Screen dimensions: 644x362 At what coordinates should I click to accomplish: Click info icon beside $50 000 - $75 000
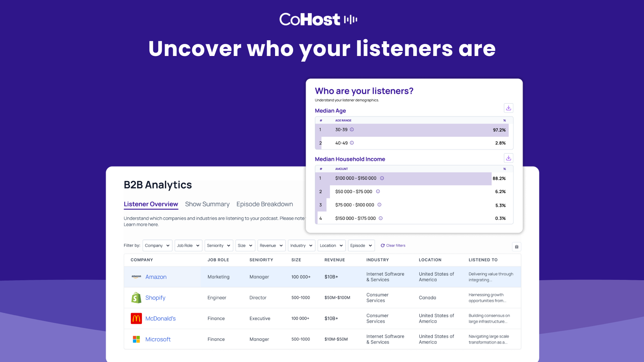[378, 191]
